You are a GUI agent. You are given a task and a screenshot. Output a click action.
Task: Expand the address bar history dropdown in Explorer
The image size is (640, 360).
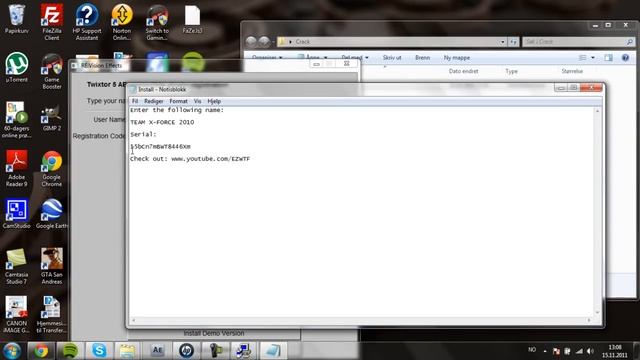coord(502,42)
